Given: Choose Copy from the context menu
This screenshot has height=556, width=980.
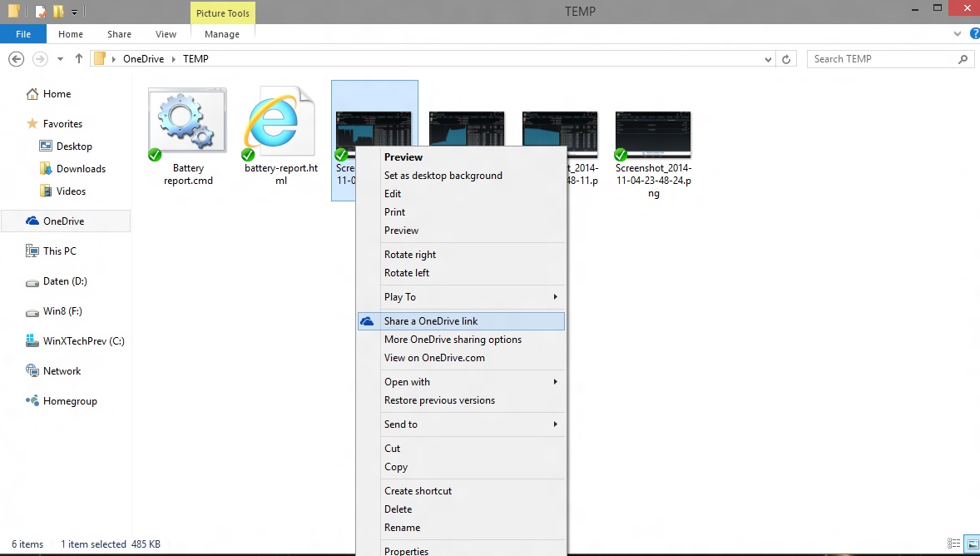Looking at the screenshot, I should [x=461, y=467].
